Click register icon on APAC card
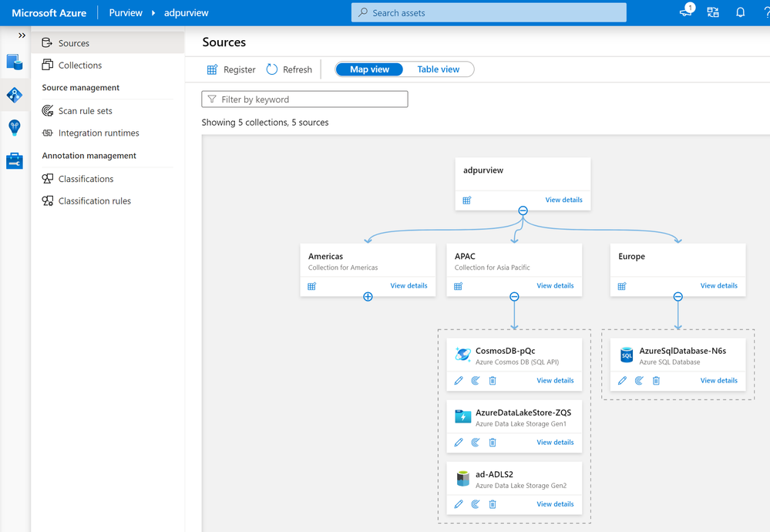770x532 pixels. click(x=458, y=286)
